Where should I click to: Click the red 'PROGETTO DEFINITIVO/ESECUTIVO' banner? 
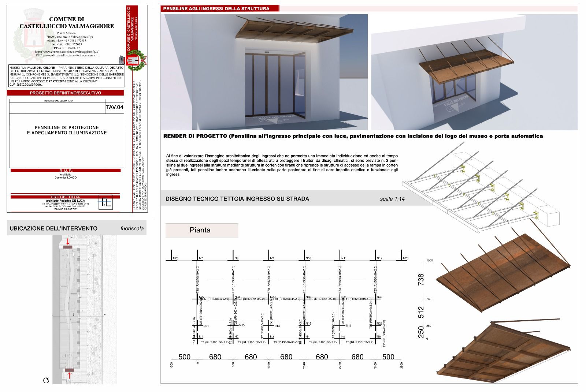(x=66, y=93)
